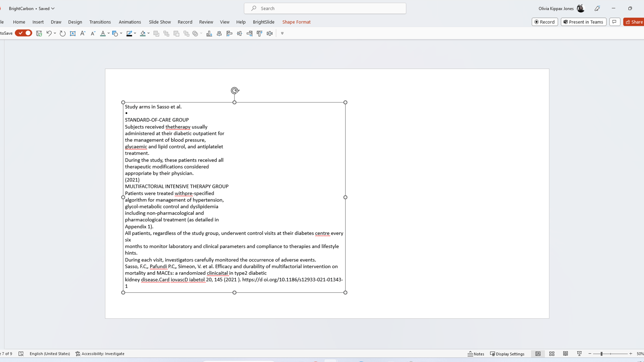
Task: Click the Draw tab in the ribbon
Action: (56, 22)
